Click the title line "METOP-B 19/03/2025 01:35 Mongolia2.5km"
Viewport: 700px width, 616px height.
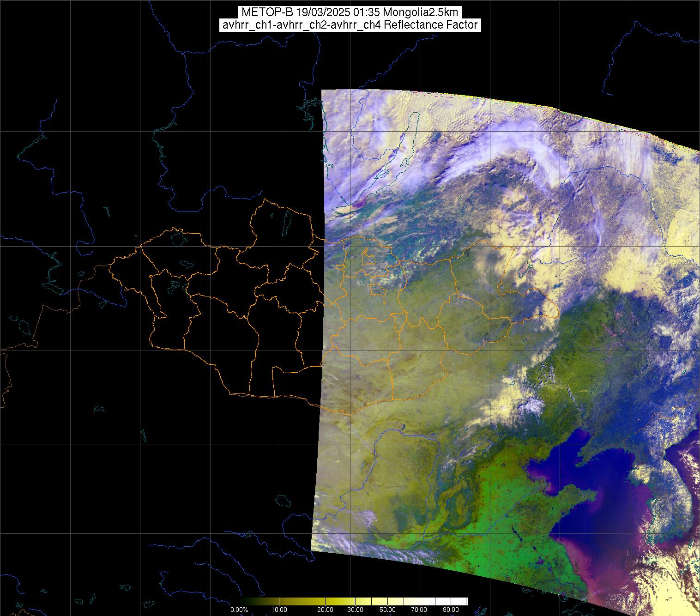point(350,12)
